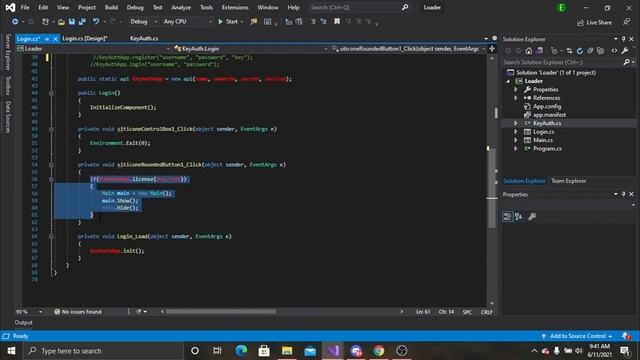Image resolution: width=640 pixels, height=360 pixels.
Task: Open Microsoft Edge from the taskbar
Action: coord(241,351)
